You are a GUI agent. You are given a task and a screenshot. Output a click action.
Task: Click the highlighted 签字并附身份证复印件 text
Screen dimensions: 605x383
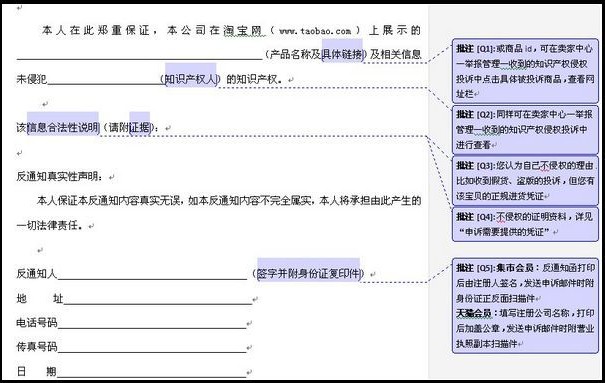point(309,273)
